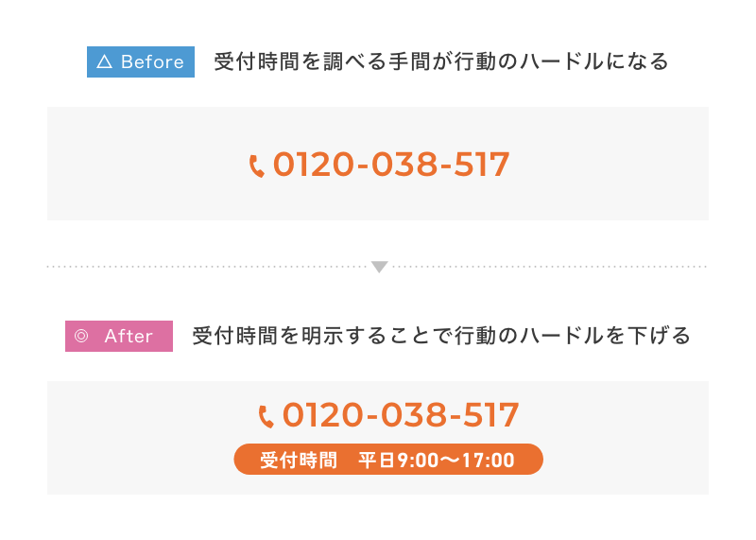Click the dotted divider line right of arrow
The width and height of the screenshot is (756, 540).
[550, 267]
